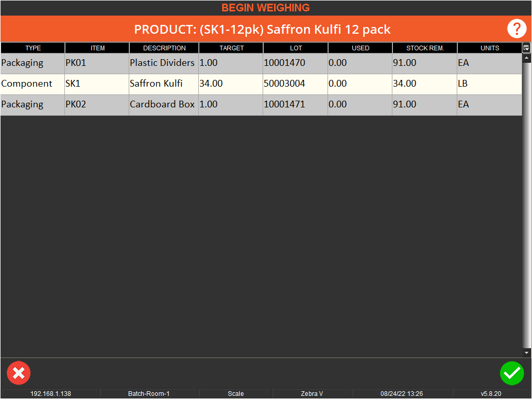Open the column chooser icon beside UNITS

[x=526, y=48]
